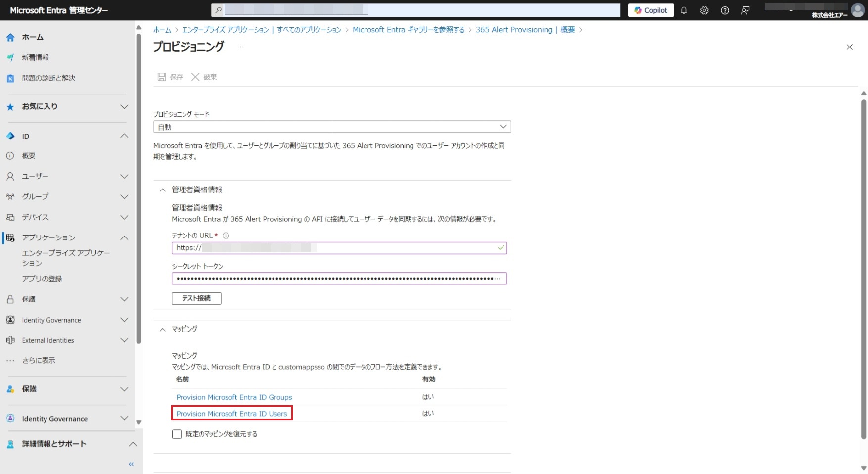Click the Copilot button

click(650, 10)
